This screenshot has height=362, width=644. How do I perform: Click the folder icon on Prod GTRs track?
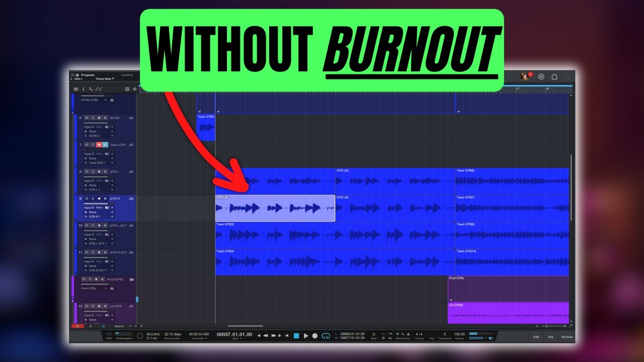pos(132,279)
